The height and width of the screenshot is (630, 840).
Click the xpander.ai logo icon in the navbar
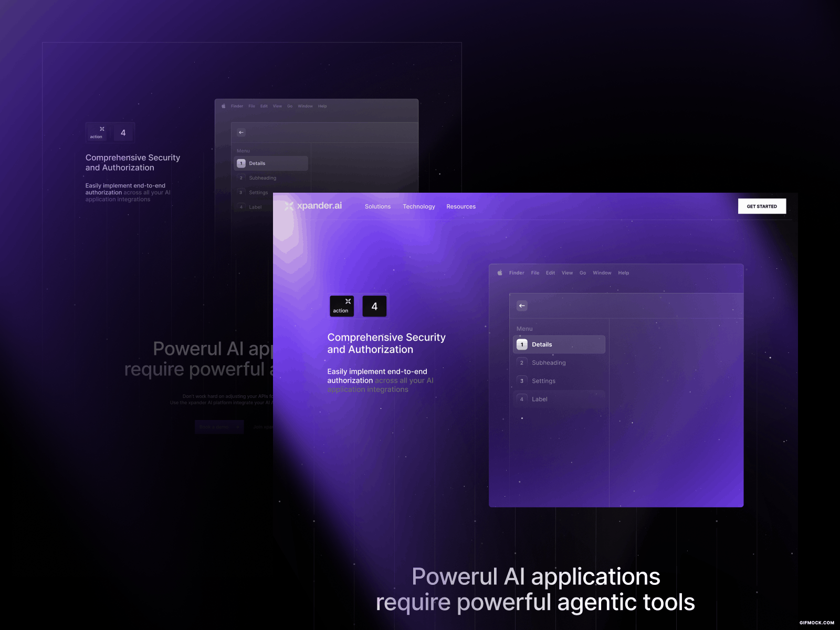point(289,206)
